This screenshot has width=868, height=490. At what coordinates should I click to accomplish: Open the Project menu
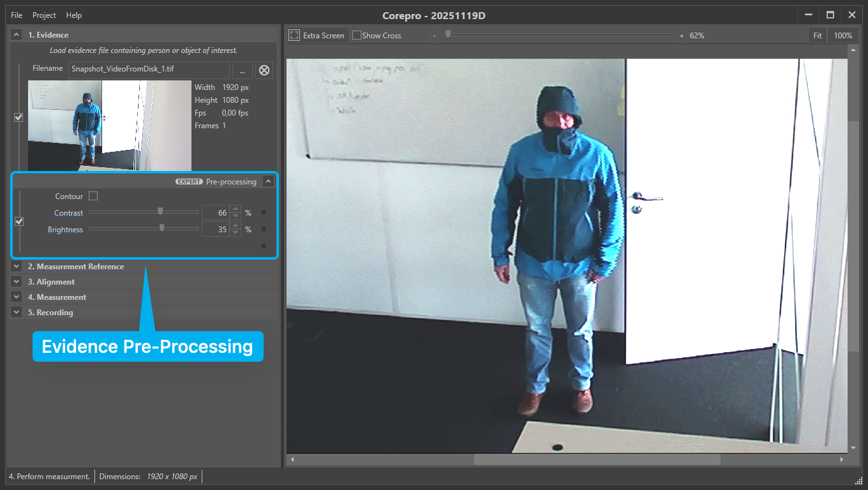coord(44,15)
